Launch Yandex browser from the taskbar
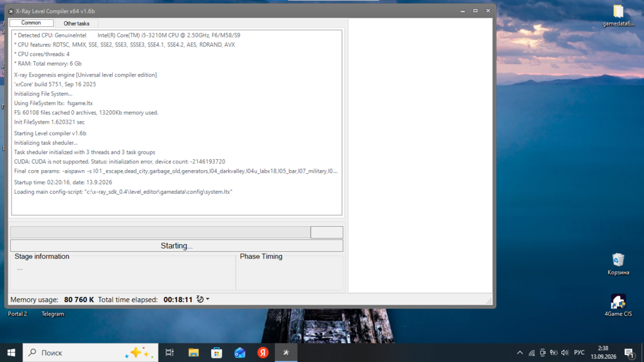This screenshot has height=362, width=644. click(263, 352)
